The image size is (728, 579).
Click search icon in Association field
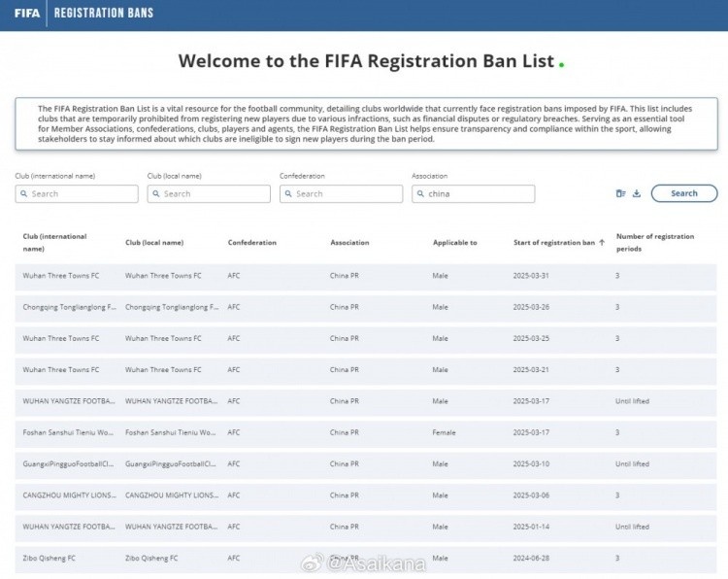click(420, 194)
